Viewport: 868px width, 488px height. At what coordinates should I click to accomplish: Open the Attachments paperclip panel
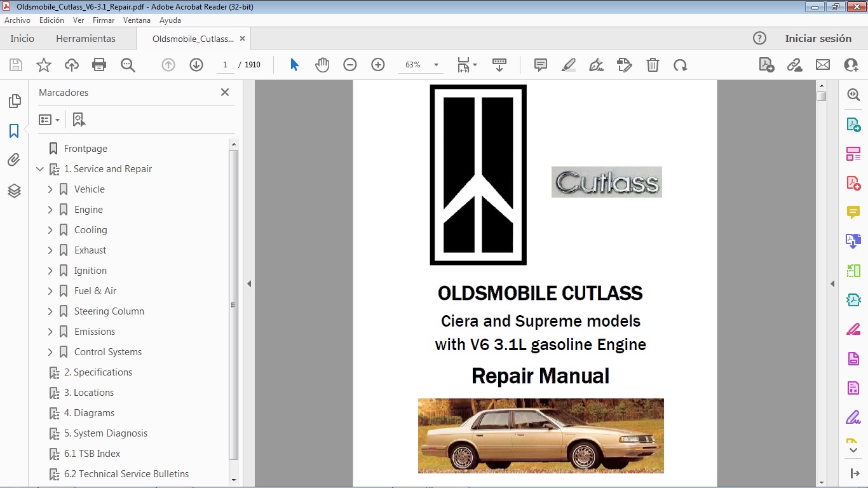14,160
